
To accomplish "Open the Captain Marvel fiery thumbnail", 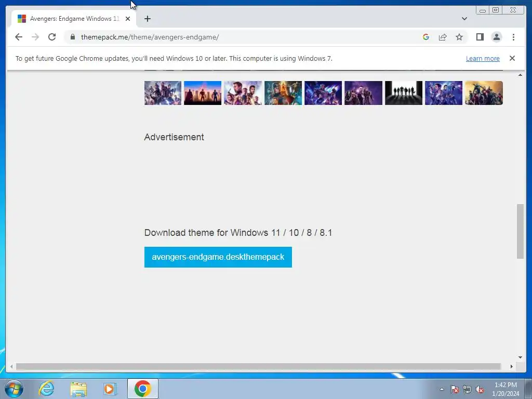I will (283, 93).
